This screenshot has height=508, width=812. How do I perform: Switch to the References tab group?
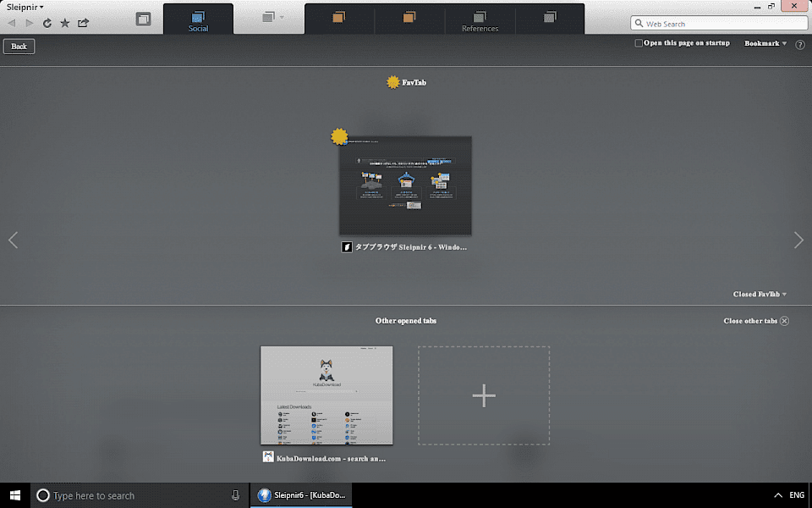[x=480, y=19]
